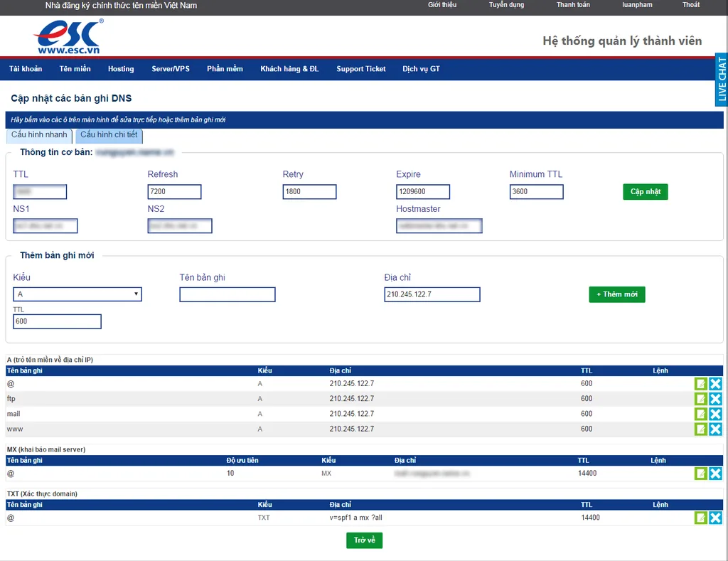Screen dimensions: 728x561
Task: Switch to Cấu hình nhanh tab
Action: tap(39, 135)
